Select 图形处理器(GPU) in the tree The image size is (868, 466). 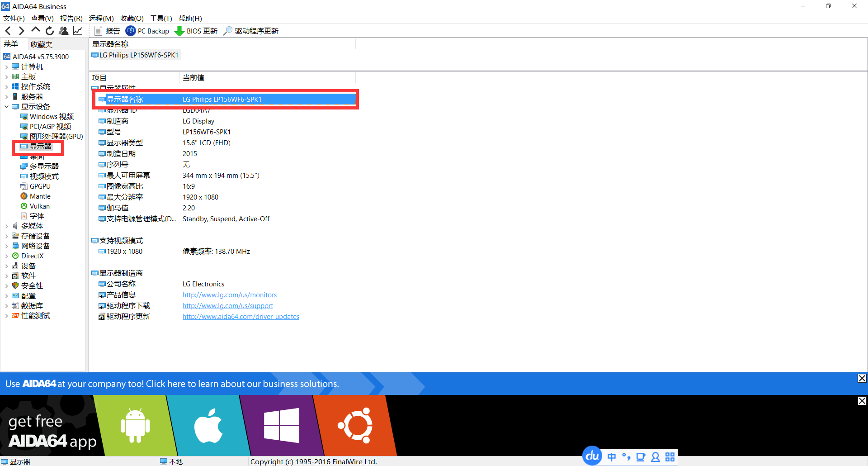point(52,137)
